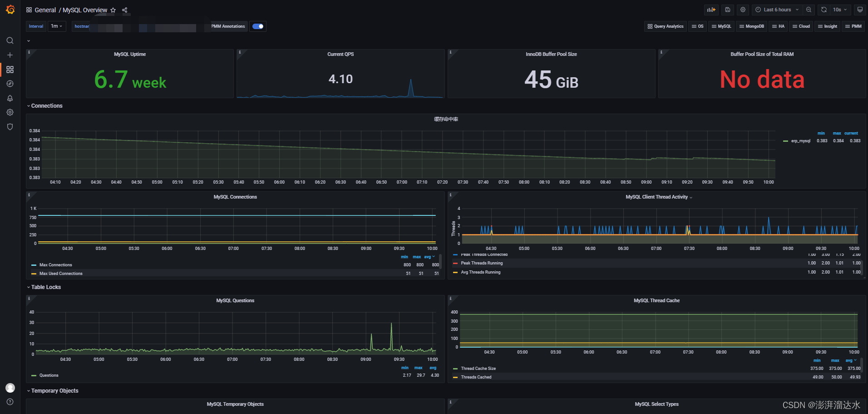
Task: Open dashboard settings gear in top bar
Action: pyautogui.click(x=743, y=10)
